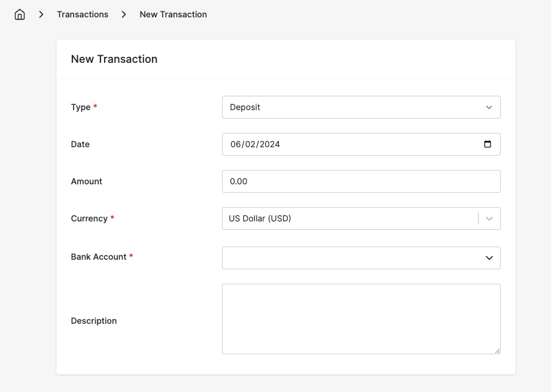Open the date picker calendar icon

tap(488, 144)
